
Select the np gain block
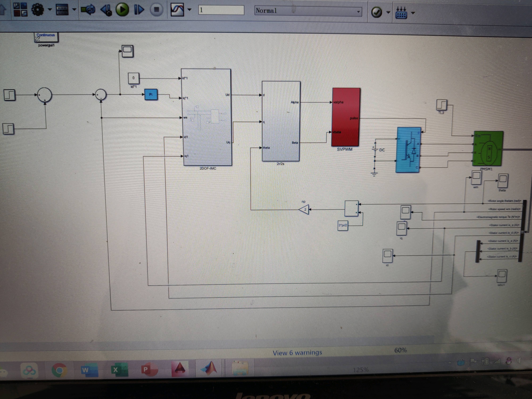[x=304, y=209]
